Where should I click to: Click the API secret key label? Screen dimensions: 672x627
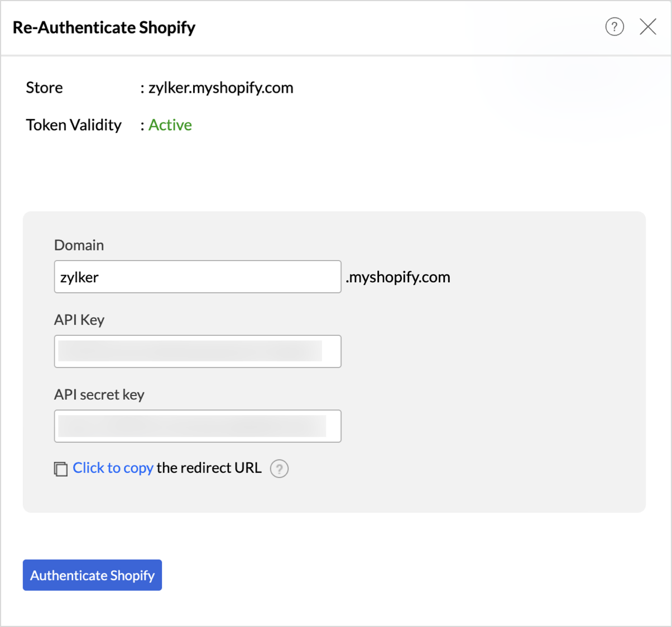point(99,394)
